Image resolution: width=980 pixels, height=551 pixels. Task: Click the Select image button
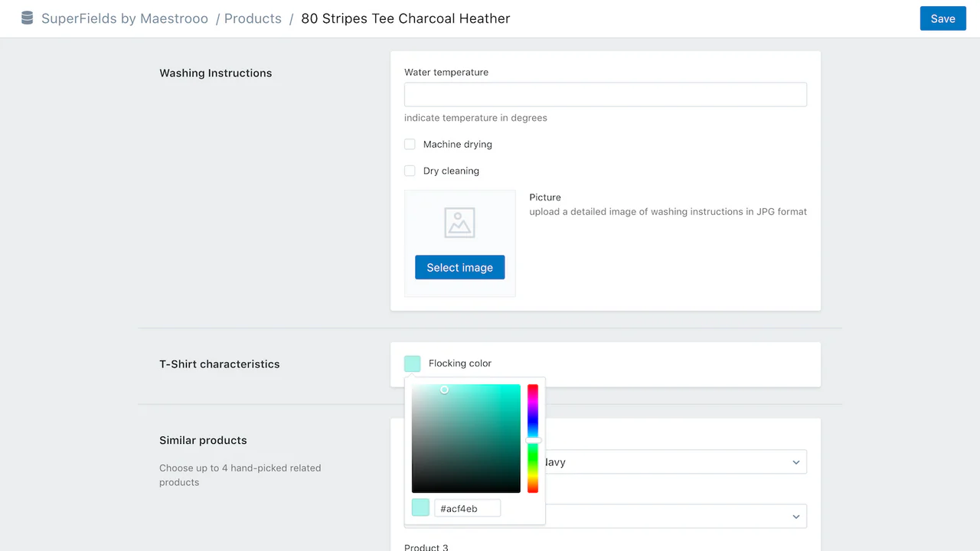pos(459,267)
